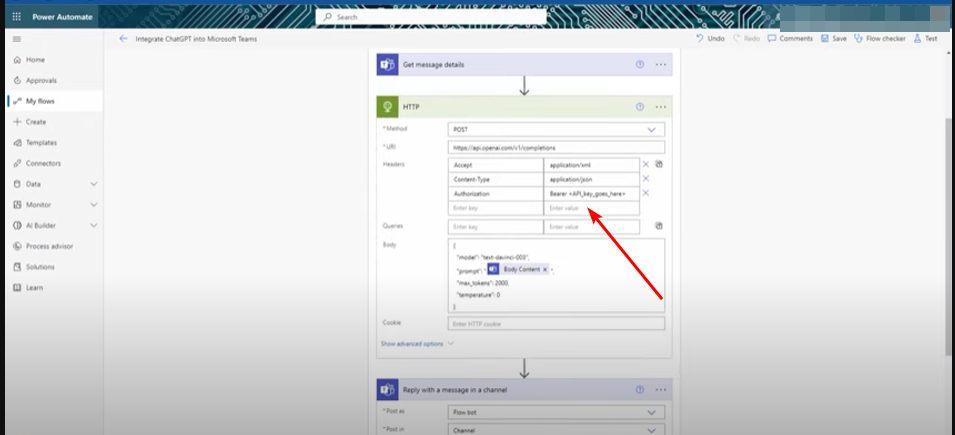Delete the Authorization header row

[x=646, y=193]
